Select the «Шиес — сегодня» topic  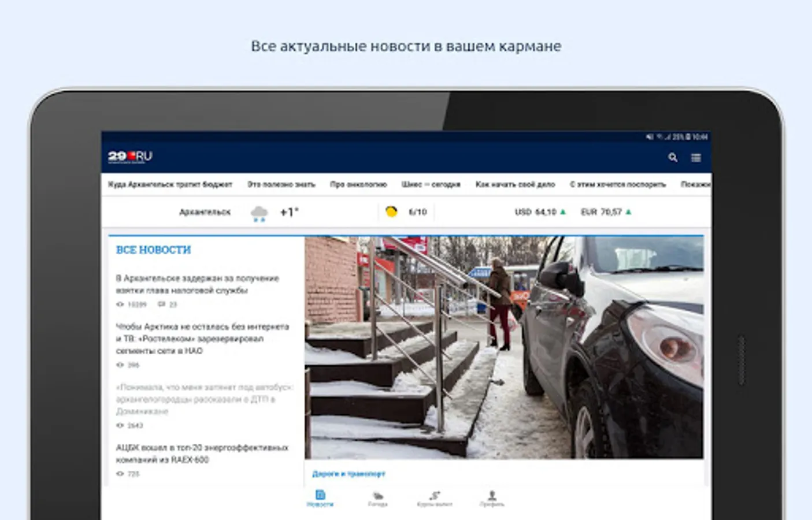coord(431,184)
